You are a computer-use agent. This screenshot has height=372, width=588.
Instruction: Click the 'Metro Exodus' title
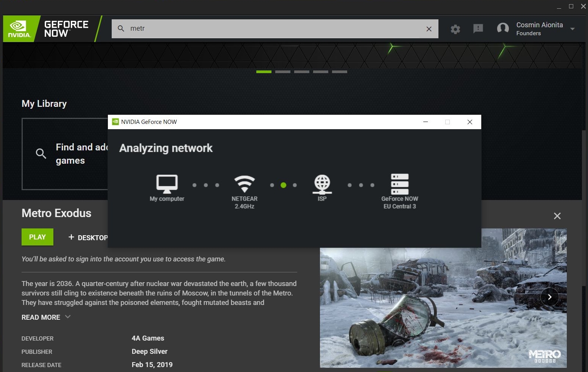(x=56, y=213)
